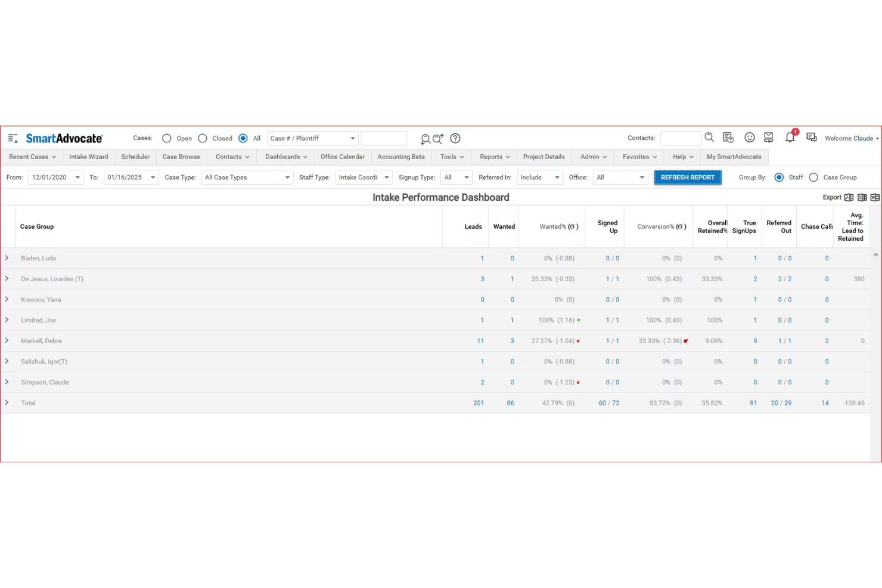Group by Staff radio button
This screenshot has height=588, width=882.
(x=779, y=178)
